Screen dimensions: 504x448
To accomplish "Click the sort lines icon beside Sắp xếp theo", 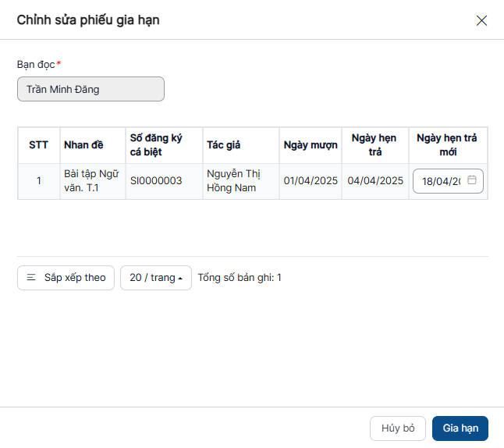I will (31, 278).
